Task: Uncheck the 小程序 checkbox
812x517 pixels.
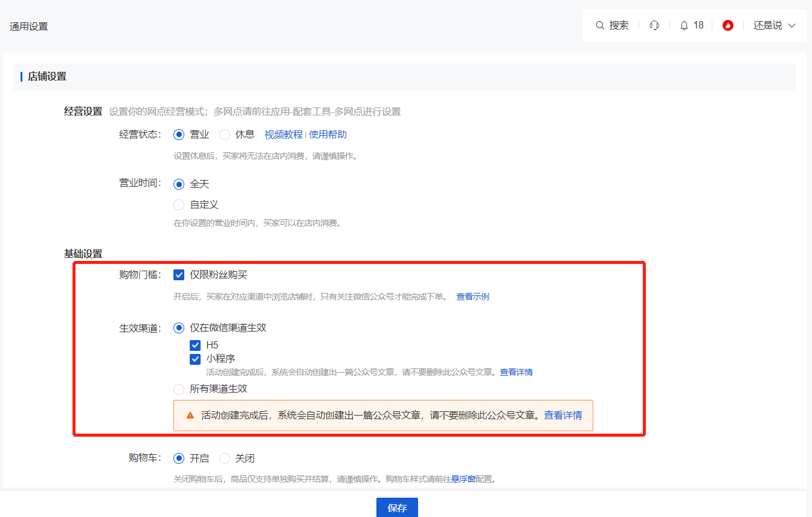Action: click(195, 359)
